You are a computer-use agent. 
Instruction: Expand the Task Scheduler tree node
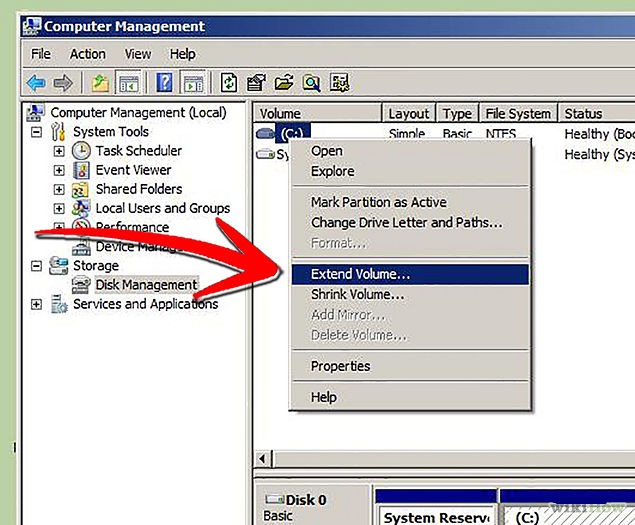point(59,151)
